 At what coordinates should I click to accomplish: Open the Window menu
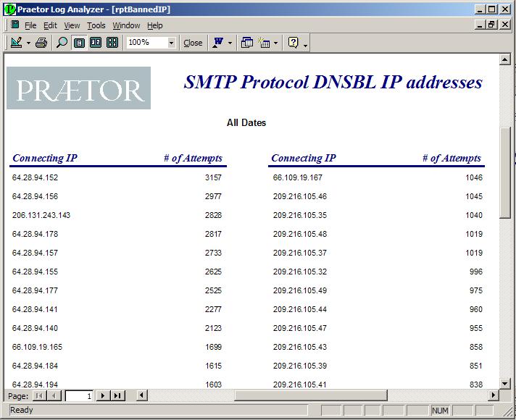[126, 25]
